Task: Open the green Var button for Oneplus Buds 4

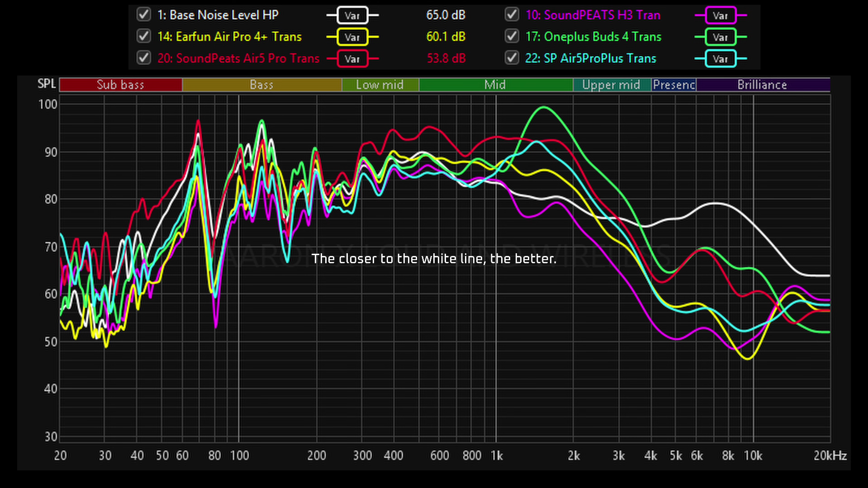Action: point(721,37)
